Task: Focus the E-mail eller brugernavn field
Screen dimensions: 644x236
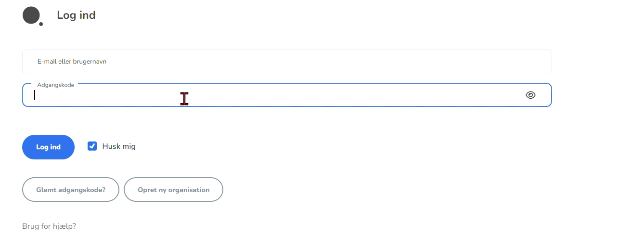Action: pyautogui.click(x=287, y=62)
